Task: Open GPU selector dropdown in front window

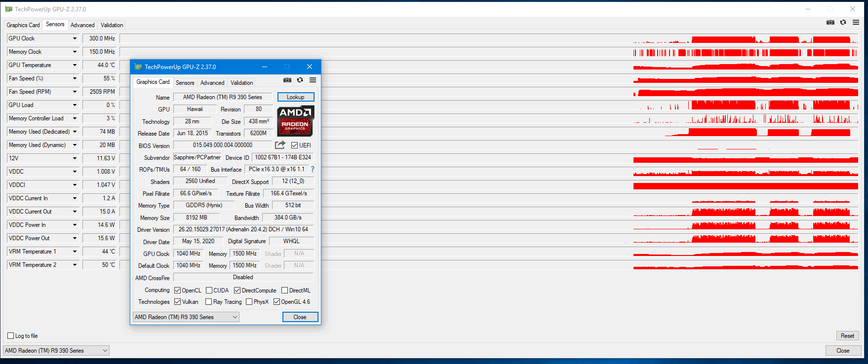Action: point(186,317)
